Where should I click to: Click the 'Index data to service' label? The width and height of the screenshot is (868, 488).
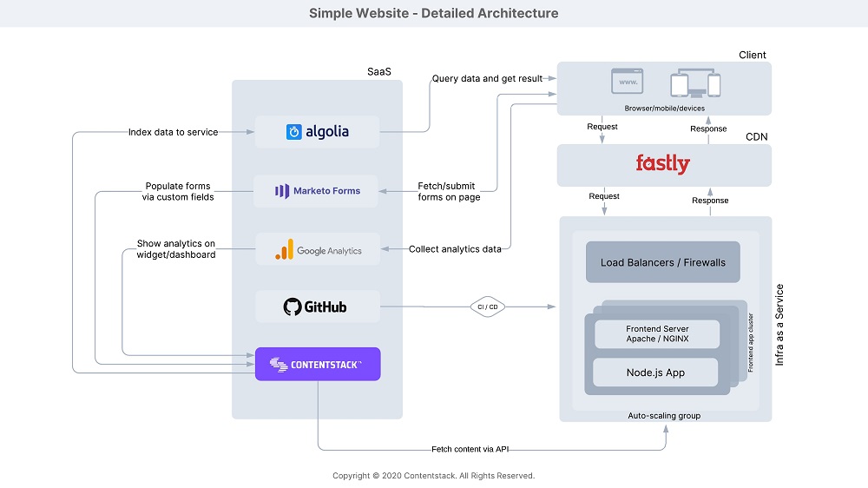[174, 132]
